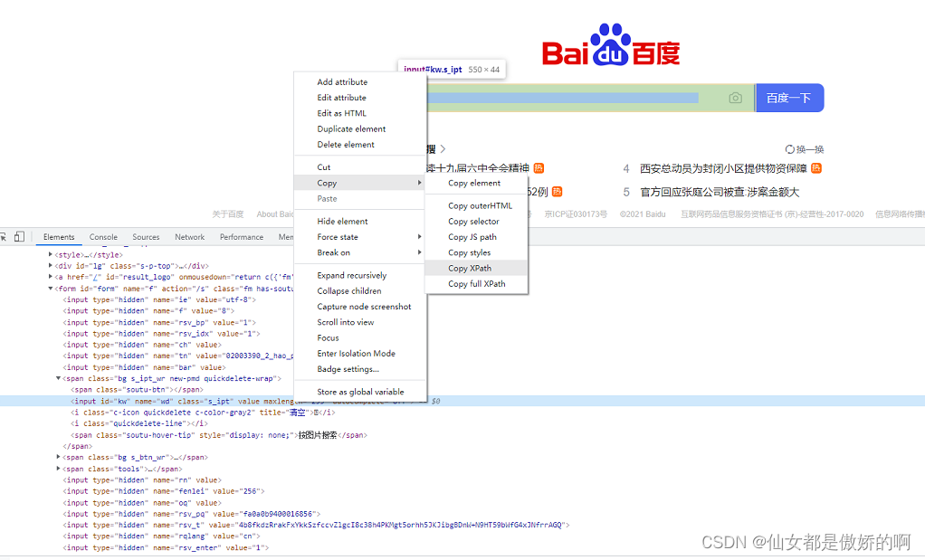Viewport: 925px width, 560px height.
Task: Choose Edit as HTML menu item
Action: (360, 113)
